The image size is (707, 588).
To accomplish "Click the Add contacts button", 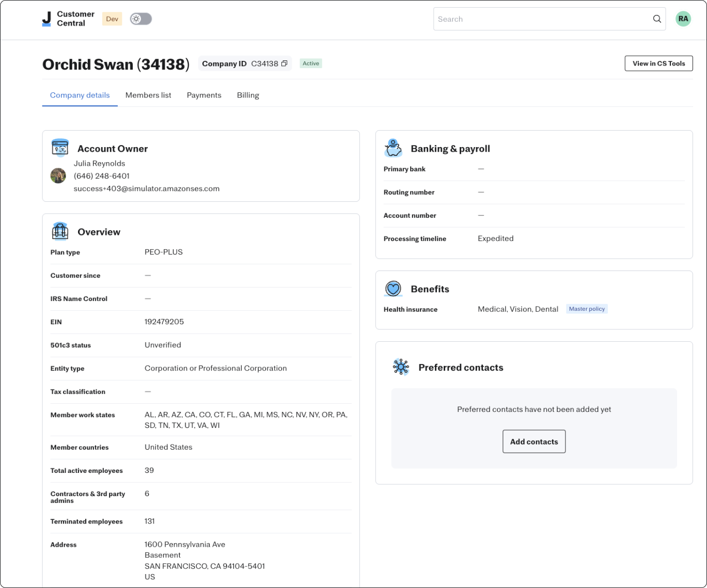I will 534,441.
